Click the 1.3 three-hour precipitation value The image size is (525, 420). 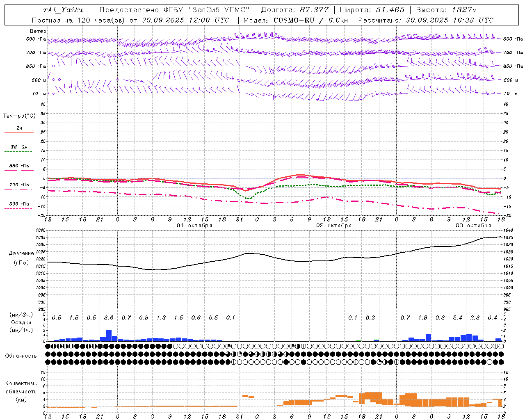pos(161,318)
